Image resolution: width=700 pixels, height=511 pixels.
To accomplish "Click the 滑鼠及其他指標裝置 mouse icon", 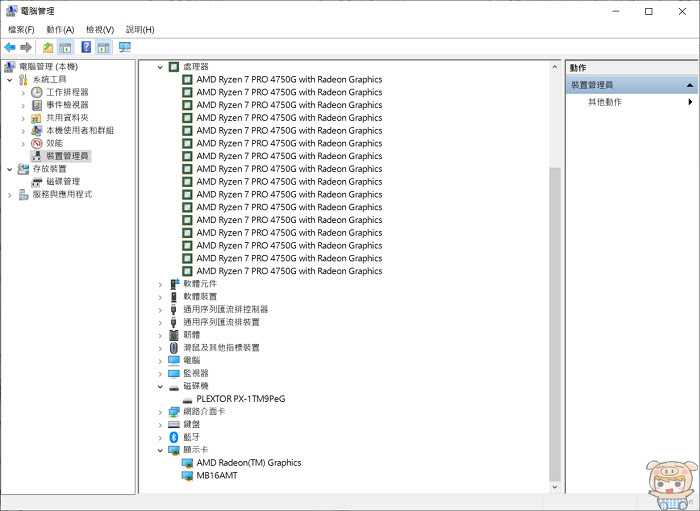I will pos(174,348).
